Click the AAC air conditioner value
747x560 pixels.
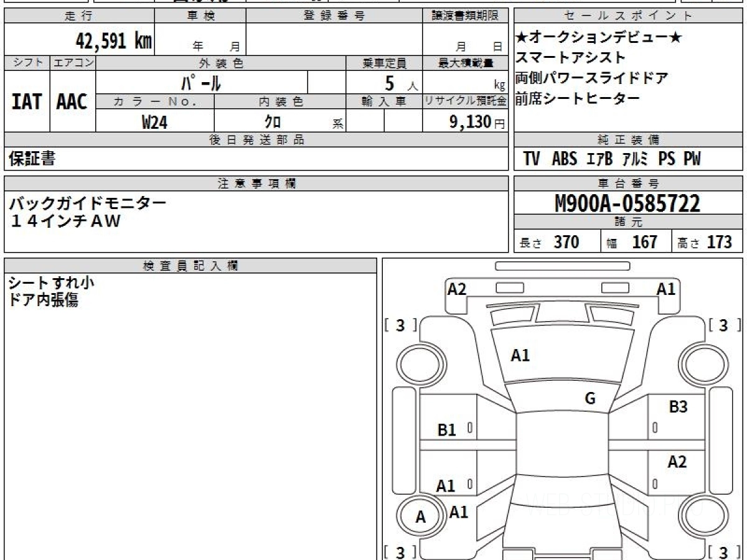(x=72, y=101)
